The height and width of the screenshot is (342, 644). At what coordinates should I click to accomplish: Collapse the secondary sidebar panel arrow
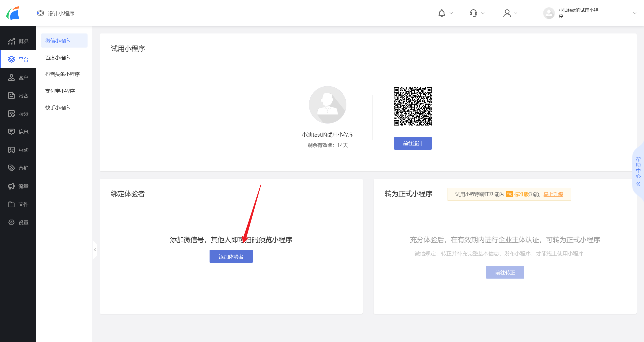[95, 250]
